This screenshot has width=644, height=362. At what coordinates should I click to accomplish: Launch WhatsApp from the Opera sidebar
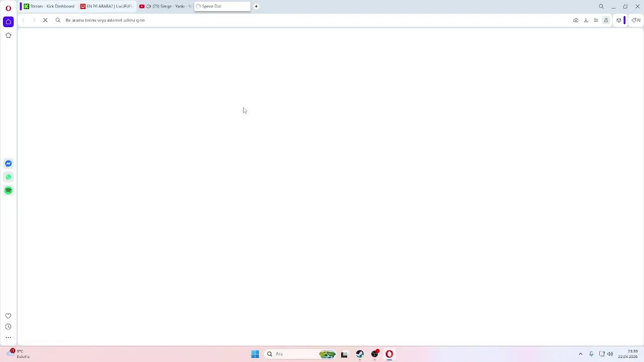pyautogui.click(x=8, y=177)
